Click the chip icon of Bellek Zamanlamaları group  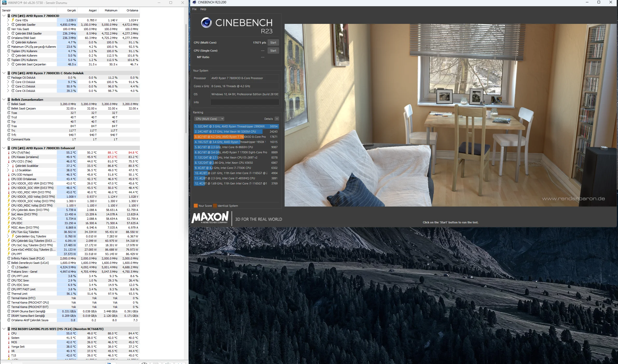click(9, 99)
